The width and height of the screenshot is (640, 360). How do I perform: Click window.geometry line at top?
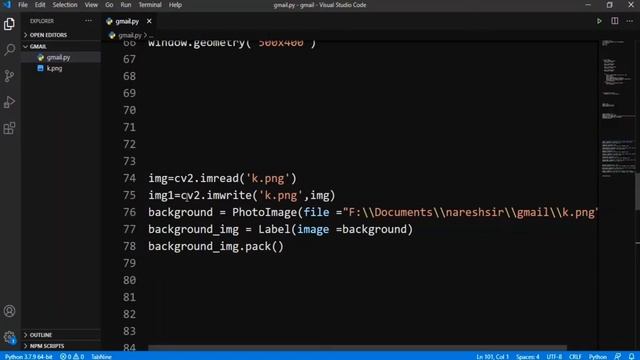point(232,43)
